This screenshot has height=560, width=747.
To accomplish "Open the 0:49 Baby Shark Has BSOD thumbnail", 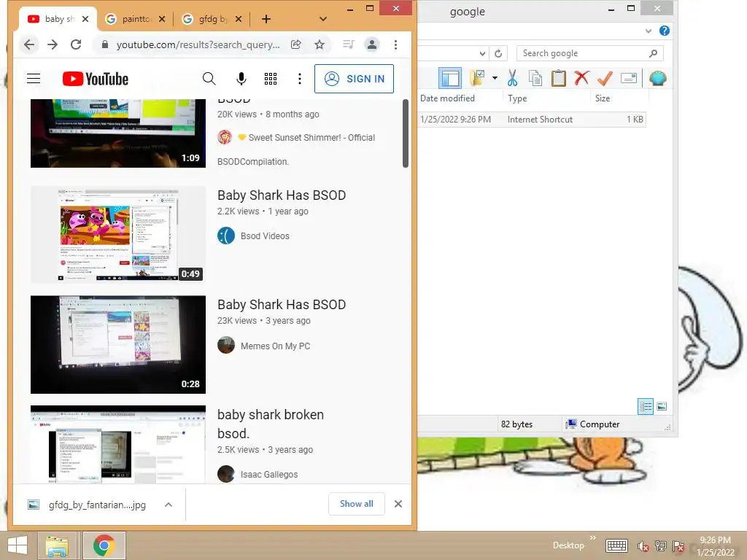I will pos(118,235).
